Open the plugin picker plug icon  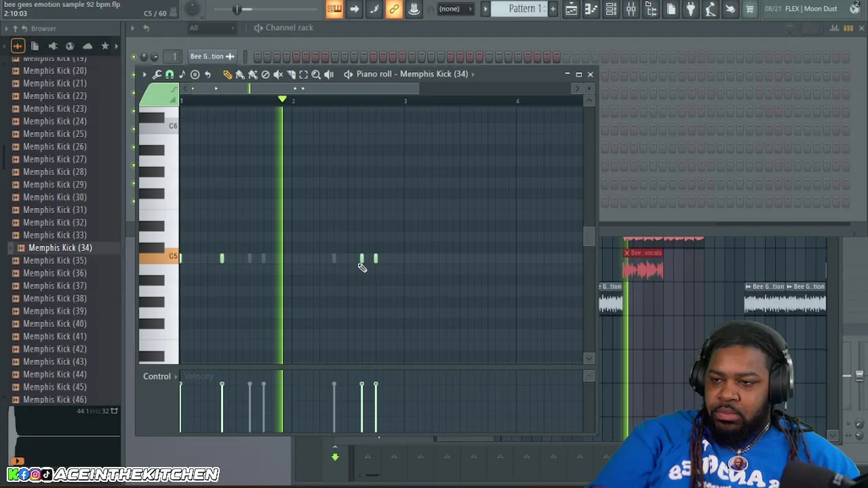pyautogui.click(x=690, y=9)
